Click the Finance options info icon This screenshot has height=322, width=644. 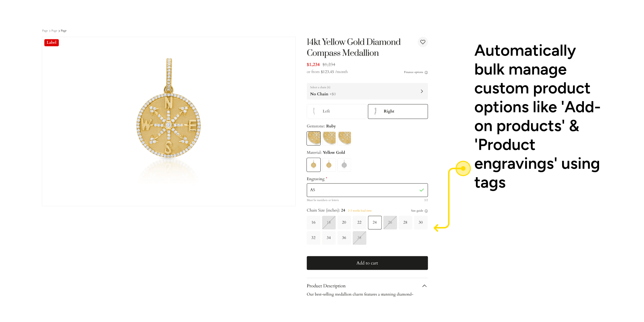pyautogui.click(x=426, y=72)
